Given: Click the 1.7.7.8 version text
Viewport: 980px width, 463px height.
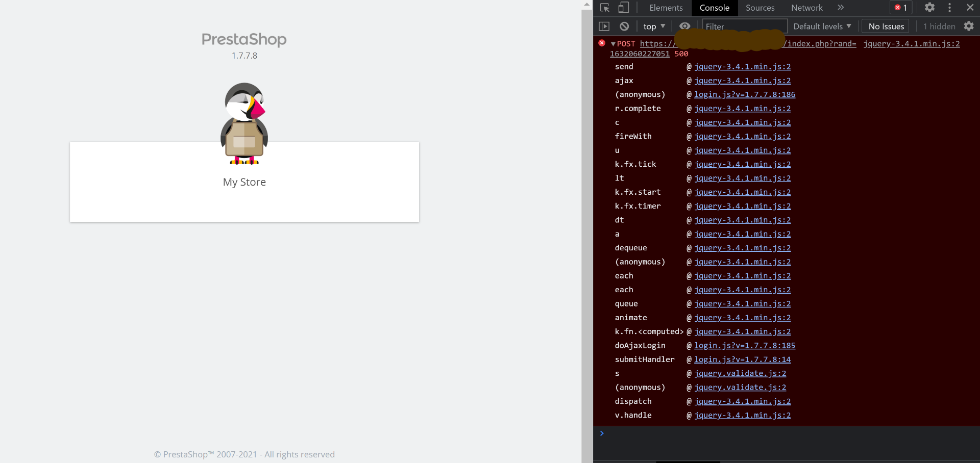Looking at the screenshot, I should coord(244,56).
